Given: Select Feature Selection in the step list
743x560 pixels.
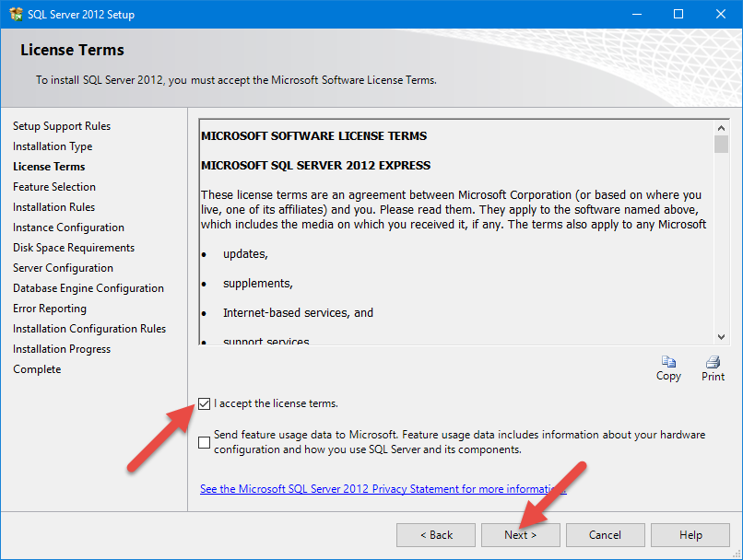Looking at the screenshot, I should [54, 187].
